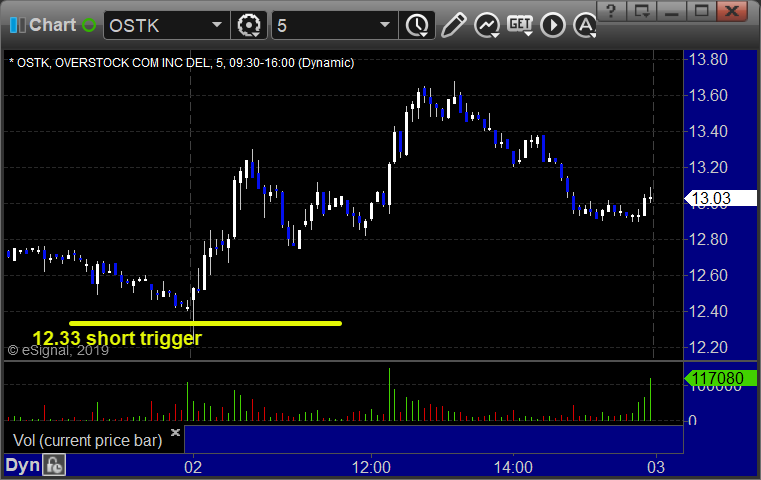Toggle the green link circle indicator
Screen dimensions: 761x480
pyautogui.click(x=89, y=25)
